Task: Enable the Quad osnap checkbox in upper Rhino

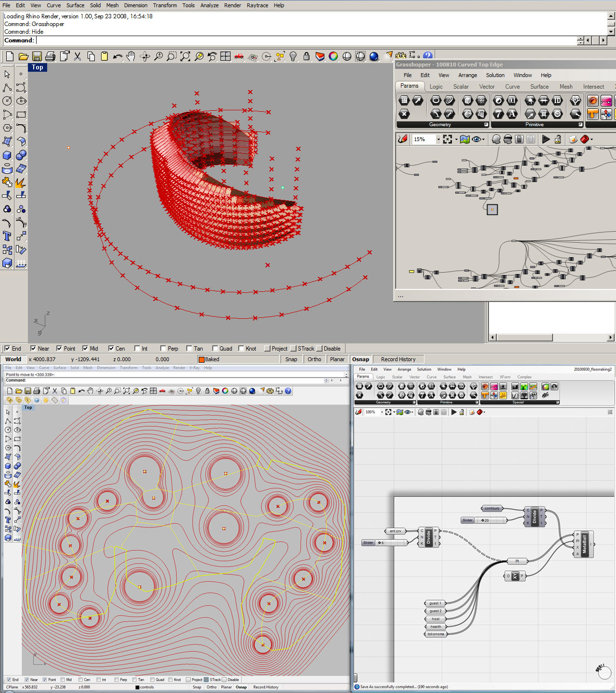Action: coord(215,349)
